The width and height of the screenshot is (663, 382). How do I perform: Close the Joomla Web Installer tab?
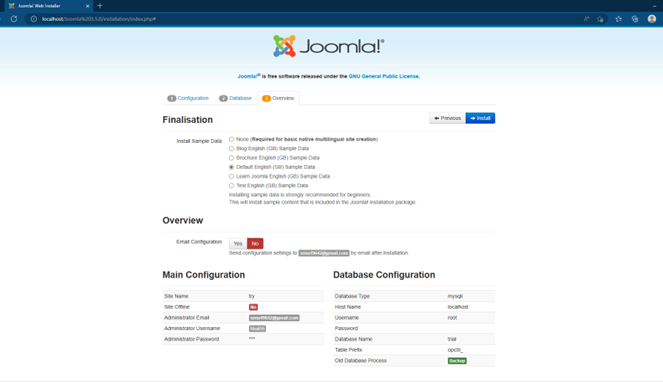(88, 6)
